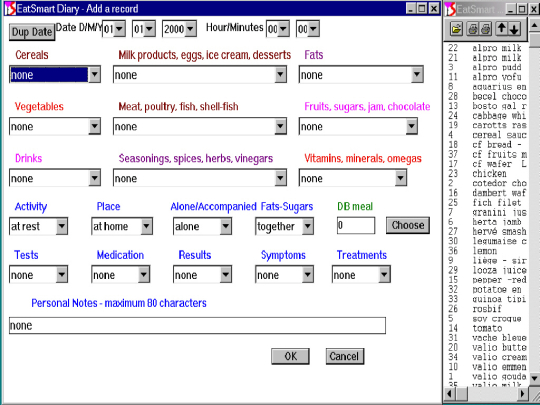Click the Cancel button
Screen dimensions: 540x405
pos(345,356)
